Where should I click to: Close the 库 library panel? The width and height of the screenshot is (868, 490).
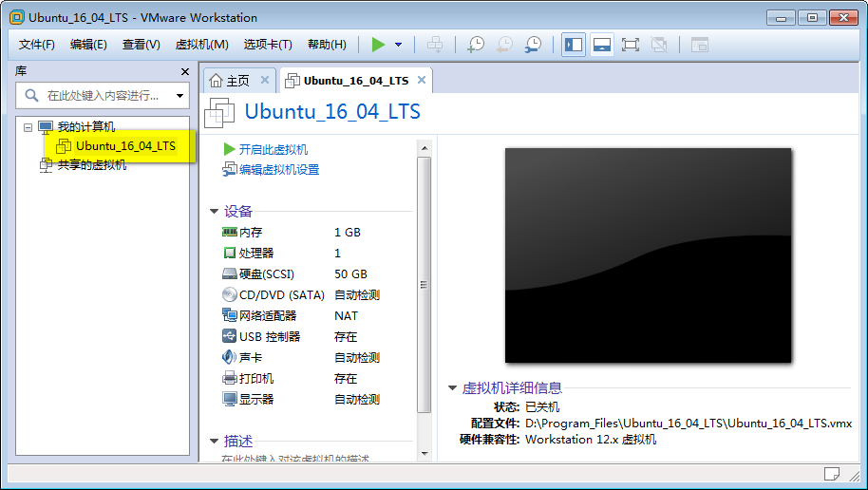[x=185, y=71]
